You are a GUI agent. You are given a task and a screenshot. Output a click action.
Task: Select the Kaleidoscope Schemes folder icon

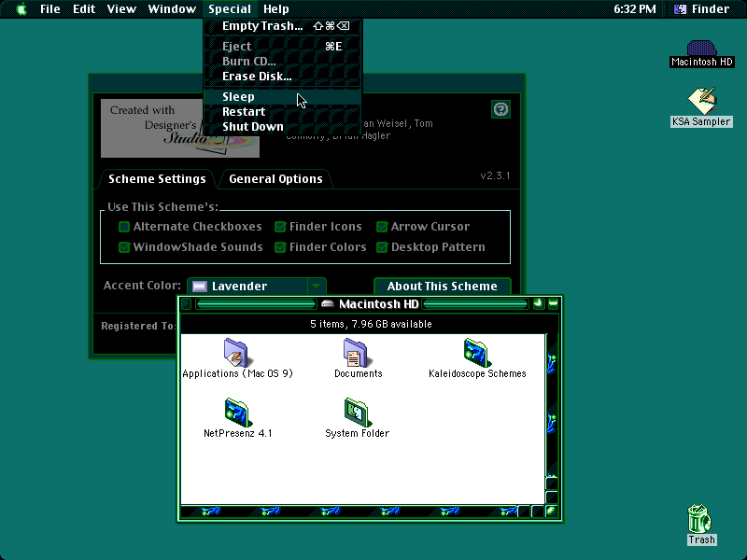(x=477, y=353)
